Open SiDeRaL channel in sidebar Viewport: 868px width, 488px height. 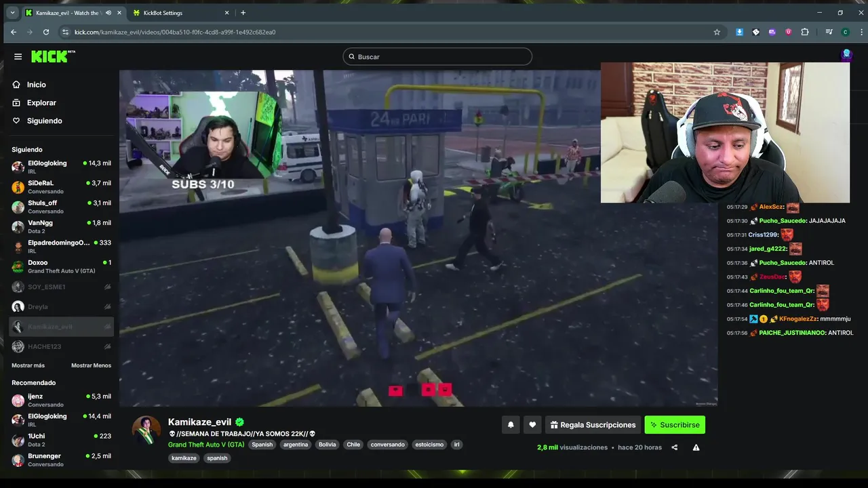[61, 187]
